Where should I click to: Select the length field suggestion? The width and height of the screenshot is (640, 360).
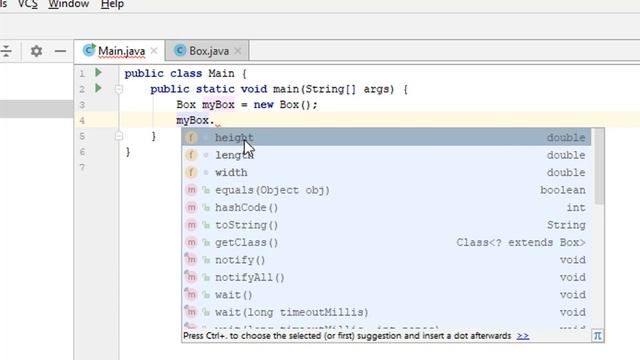click(387, 155)
